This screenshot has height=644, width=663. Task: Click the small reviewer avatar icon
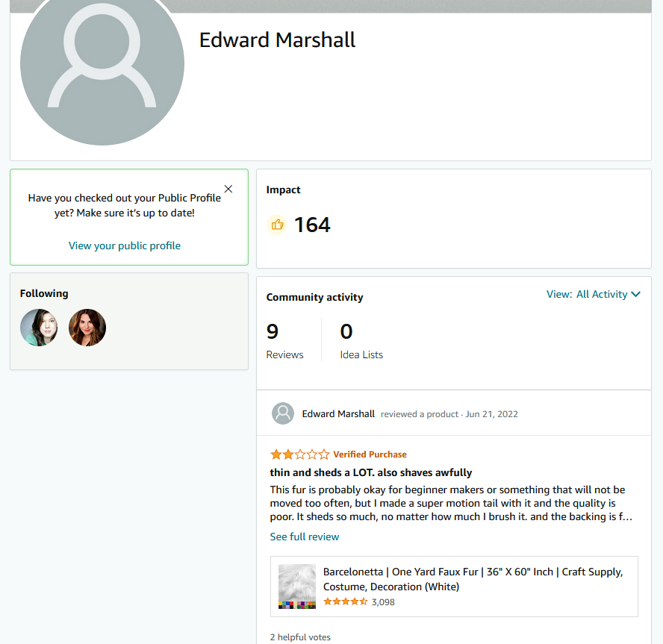pyautogui.click(x=283, y=413)
